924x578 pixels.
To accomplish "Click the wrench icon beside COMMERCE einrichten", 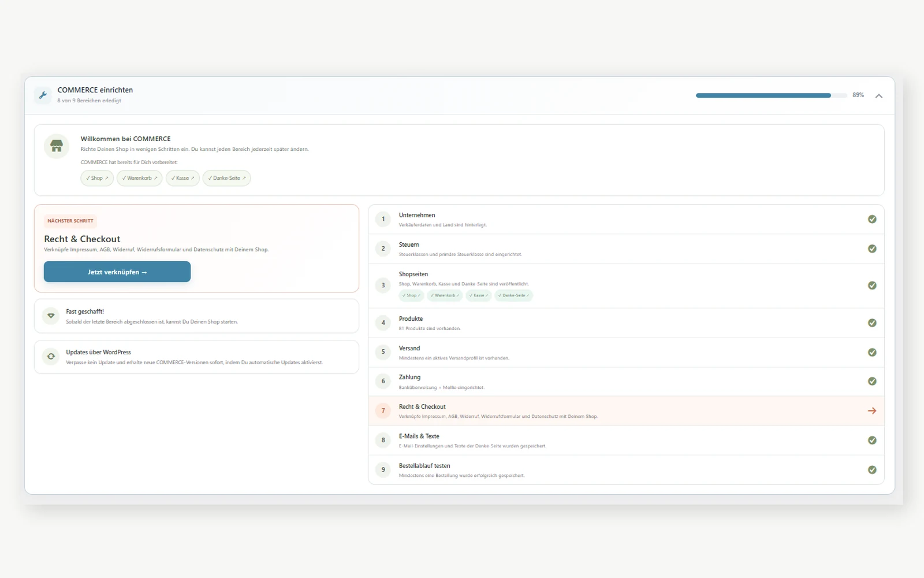I will 43,95.
